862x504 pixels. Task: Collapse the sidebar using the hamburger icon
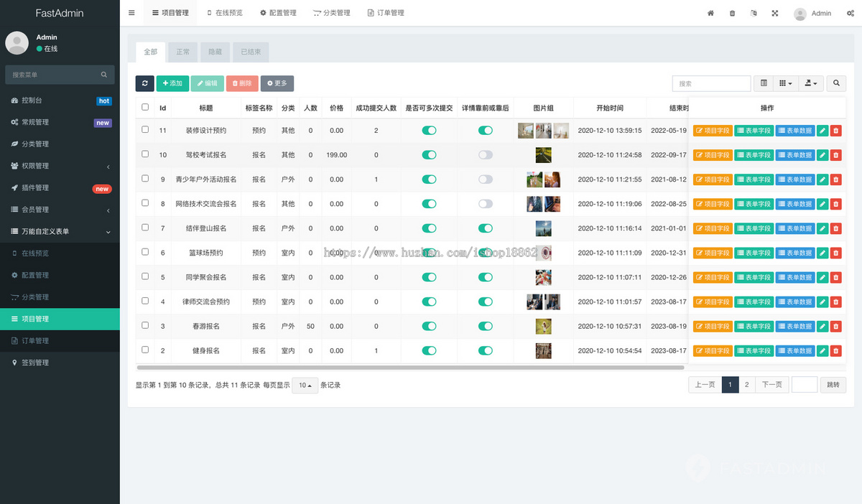click(x=131, y=12)
